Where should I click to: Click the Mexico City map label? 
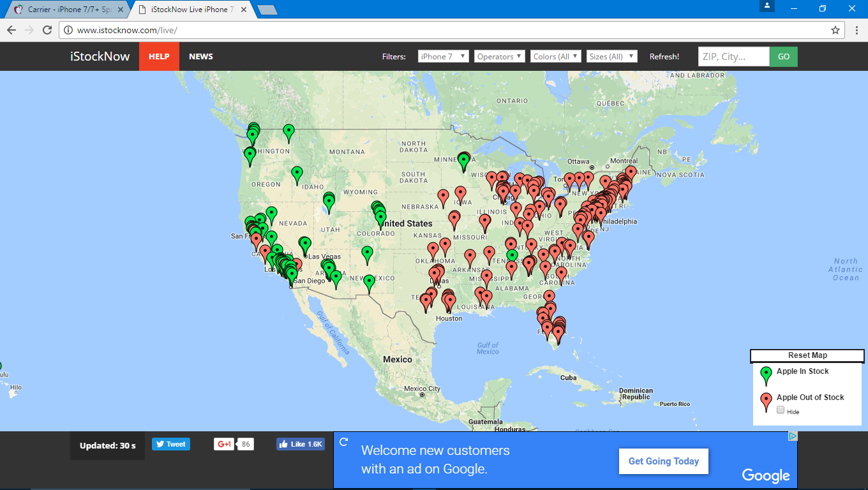pos(422,389)
